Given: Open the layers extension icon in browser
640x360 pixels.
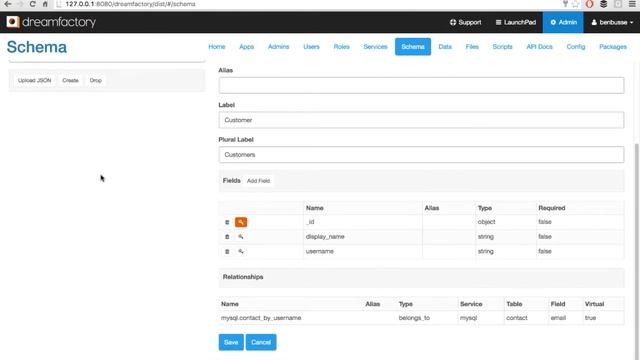Looking at the screenshot, I should pos(604,4).
